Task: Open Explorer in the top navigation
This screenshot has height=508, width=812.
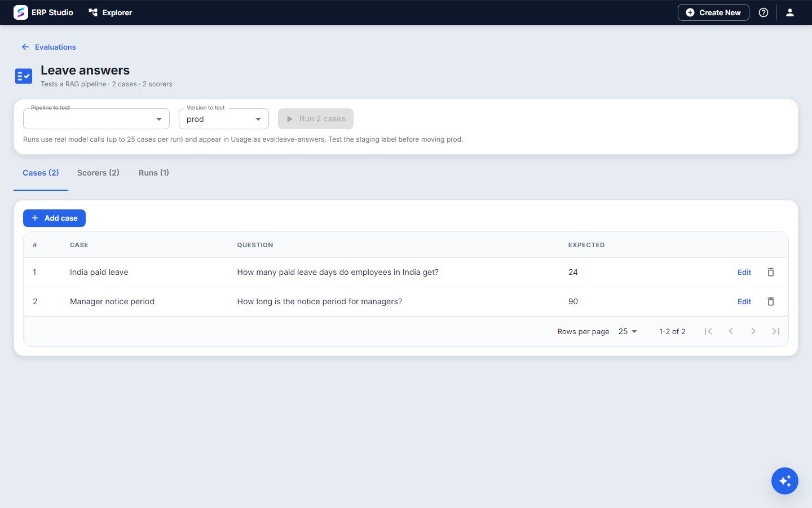Action: click(111, 12)
